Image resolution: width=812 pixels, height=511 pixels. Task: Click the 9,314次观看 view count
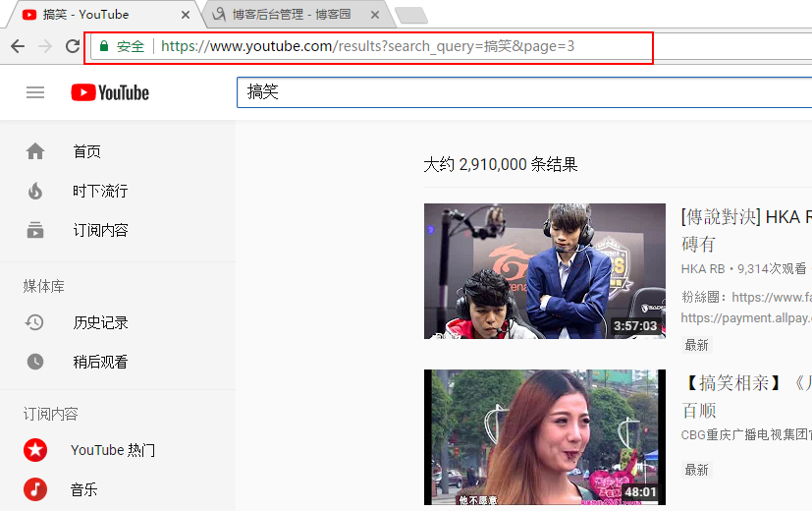pos(772,269)
